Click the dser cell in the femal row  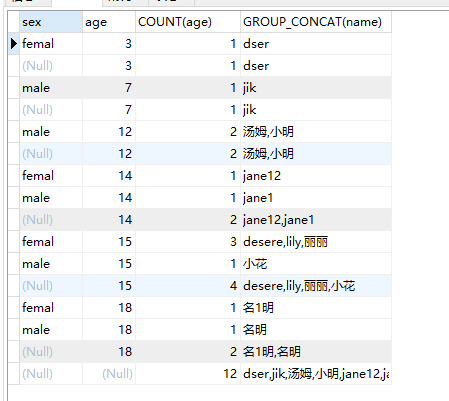(316, 44)
